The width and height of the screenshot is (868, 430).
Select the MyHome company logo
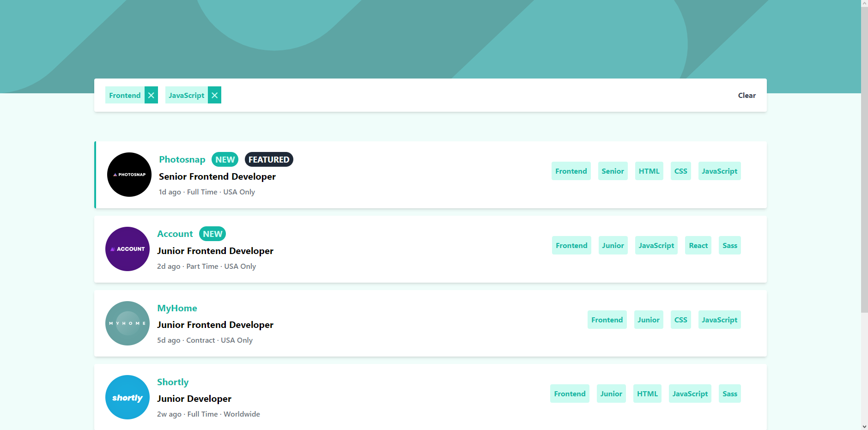click(x=127, y=323)
